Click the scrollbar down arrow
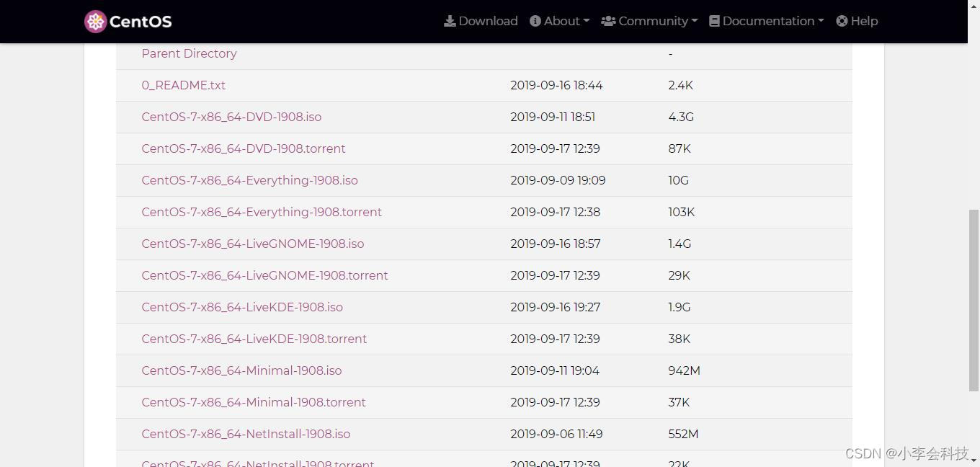Screen dimensions: 980x467 (x=974, y=460)
